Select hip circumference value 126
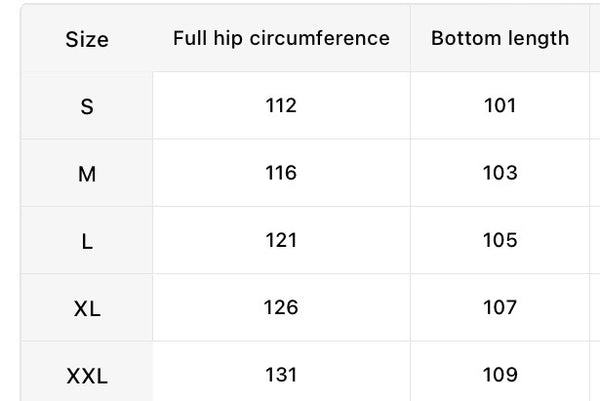The image size is (600, 401). (281, 307)
